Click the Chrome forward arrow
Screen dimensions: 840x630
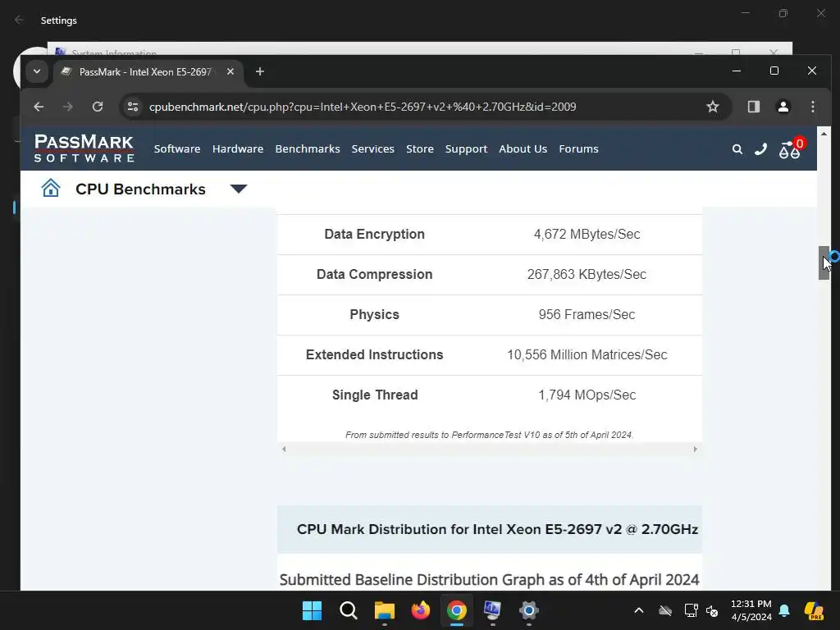pos(67,107)
